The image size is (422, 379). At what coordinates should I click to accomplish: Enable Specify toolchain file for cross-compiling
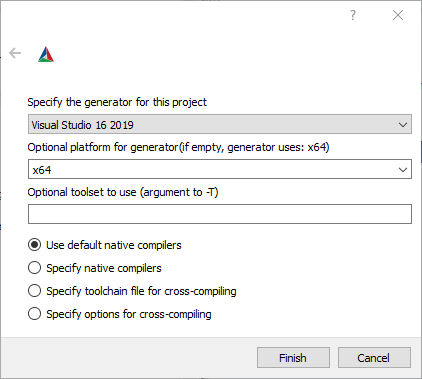(34, 291)
